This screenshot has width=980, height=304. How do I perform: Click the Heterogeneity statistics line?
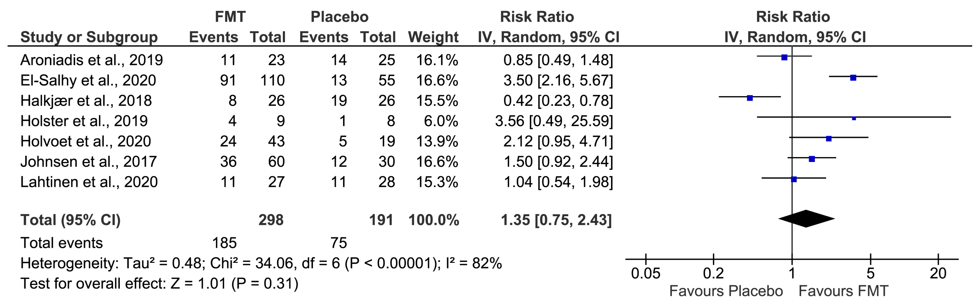coord(261,263)
